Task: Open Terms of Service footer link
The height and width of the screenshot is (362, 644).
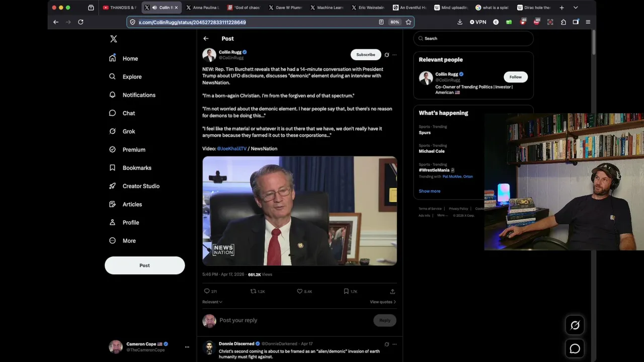Action: 430,209
